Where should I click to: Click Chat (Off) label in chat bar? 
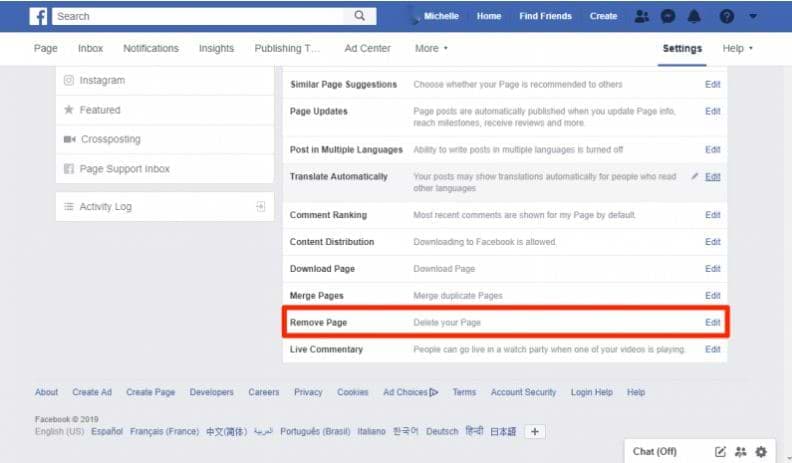[655, 451]
